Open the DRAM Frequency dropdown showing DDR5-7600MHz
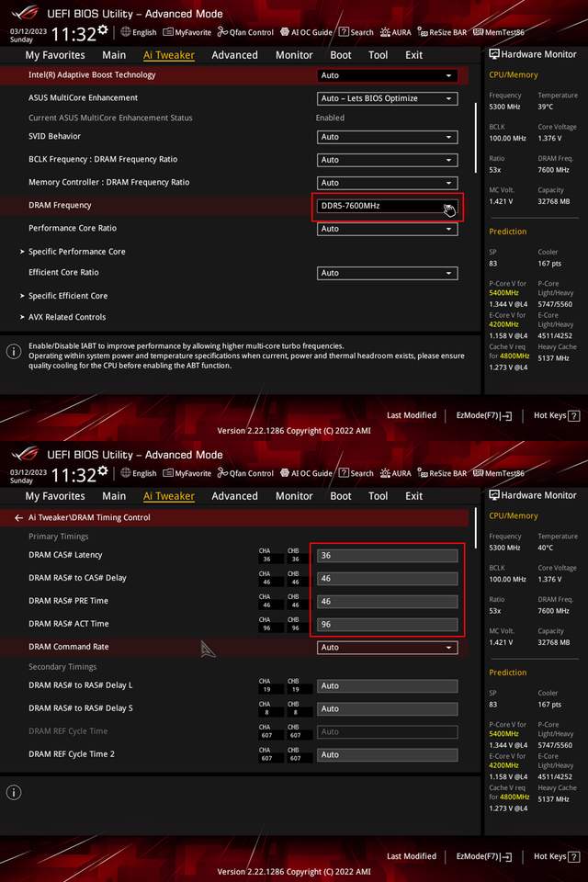This screenshot has height=882, width=588. (x=387, y=206)
